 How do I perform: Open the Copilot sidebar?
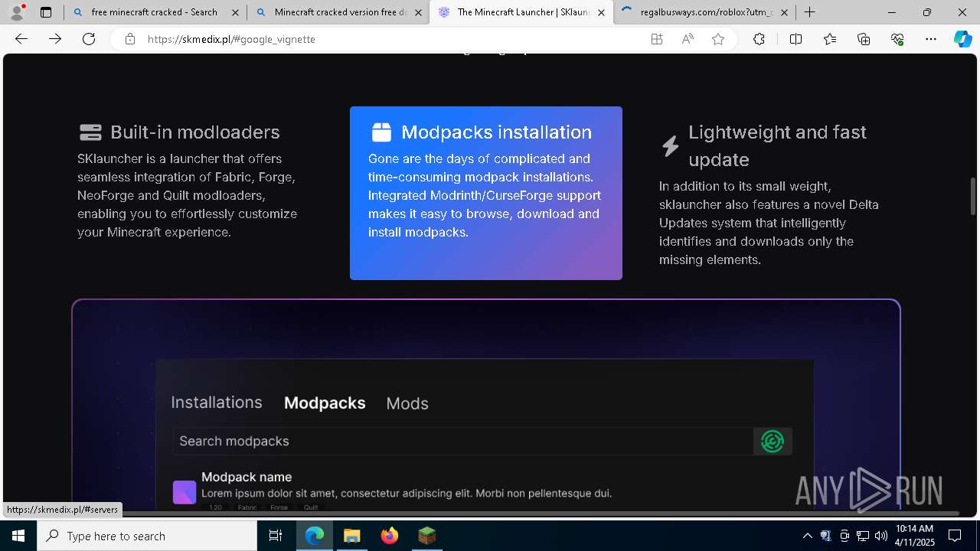[963, 39]
